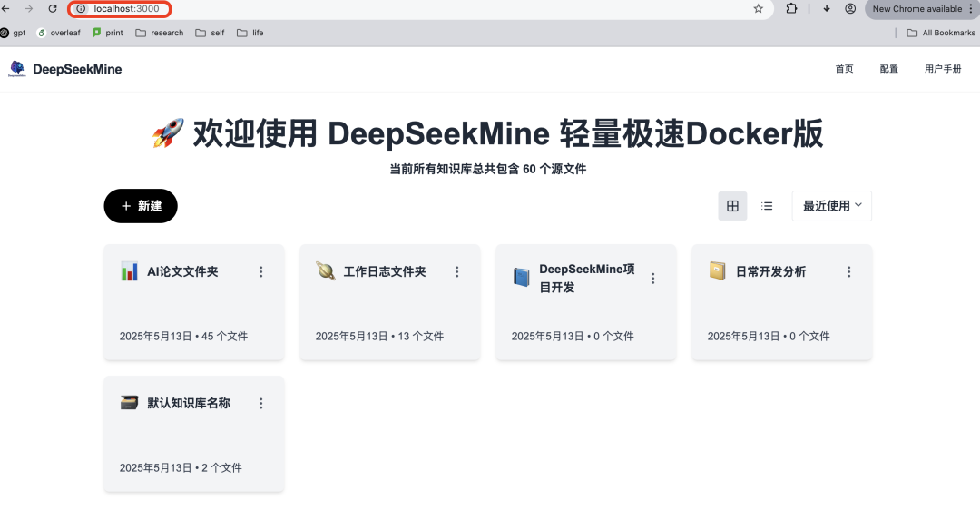Click the browser back arrow

[x=5, y=9]
